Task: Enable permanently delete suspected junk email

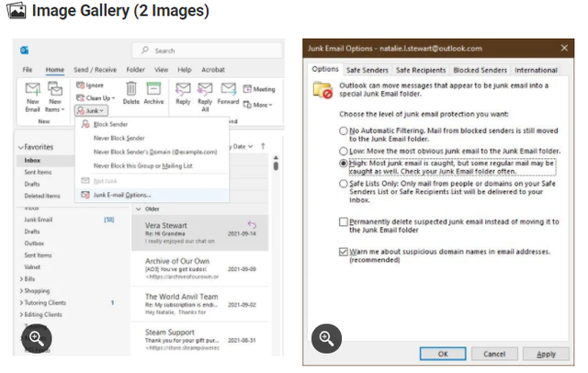Action: (343, 221)
